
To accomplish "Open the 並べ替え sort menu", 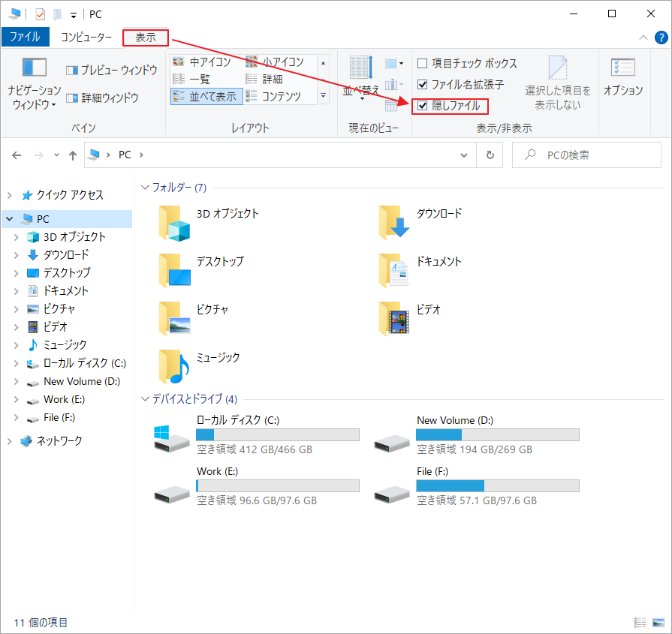I will point(361,79).
